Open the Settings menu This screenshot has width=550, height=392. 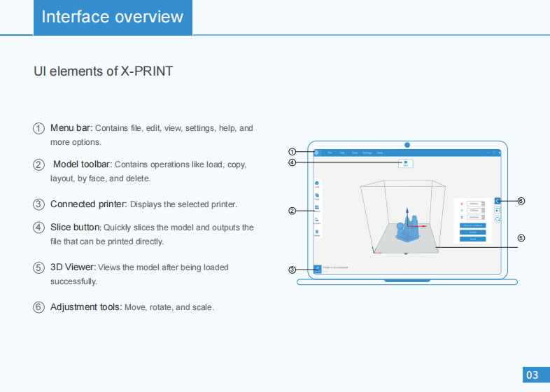coord(367,153)
